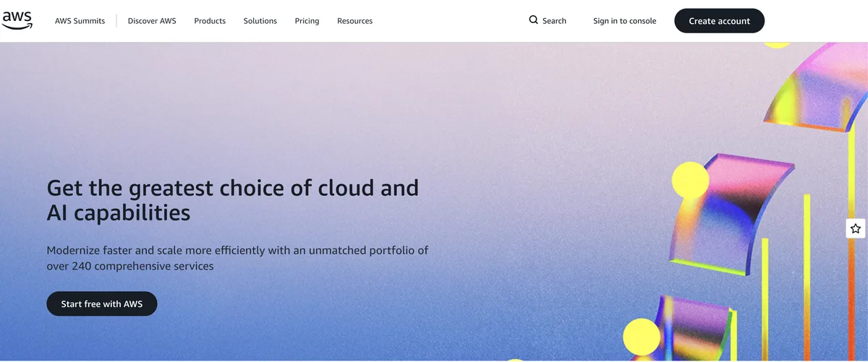Screen dimensions: 868x362
Task: Open the Resources menu
Action: [355, 21]
